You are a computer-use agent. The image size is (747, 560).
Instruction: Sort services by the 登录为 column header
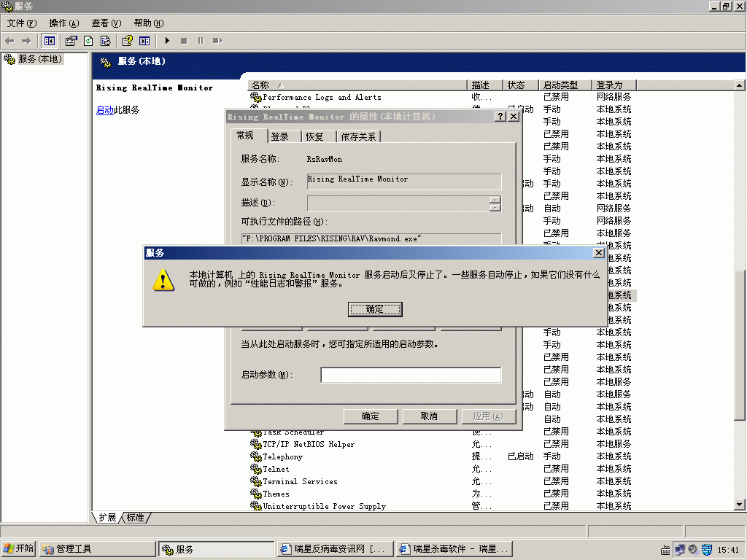(614, 85)
